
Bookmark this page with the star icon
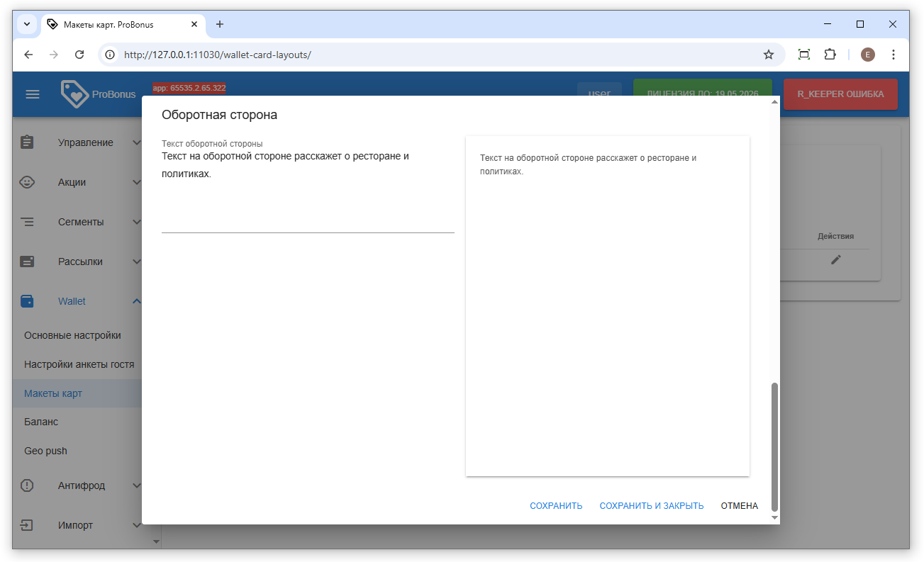768,55
